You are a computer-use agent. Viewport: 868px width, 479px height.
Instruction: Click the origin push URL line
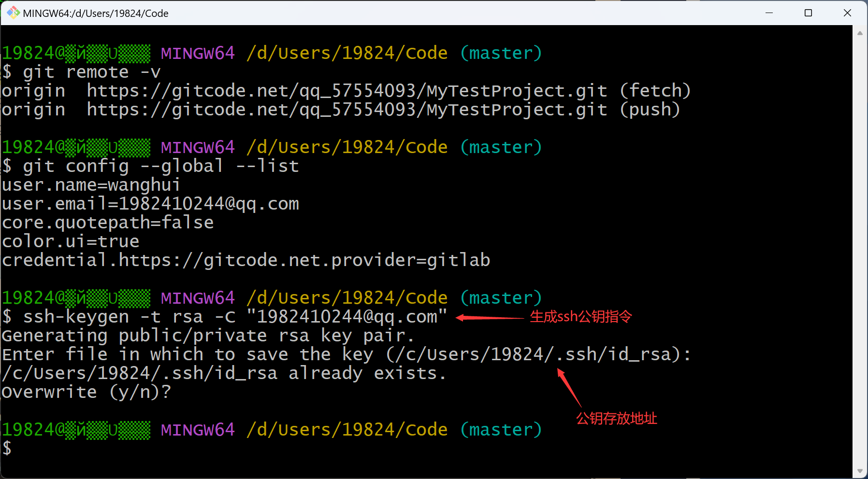point(341,110)
